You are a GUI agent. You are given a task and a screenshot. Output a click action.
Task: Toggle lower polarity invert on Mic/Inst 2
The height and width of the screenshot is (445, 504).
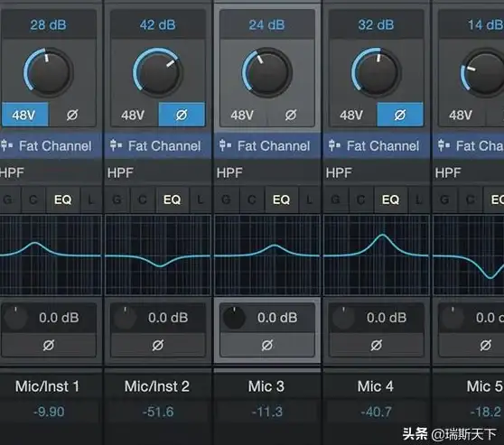point(158,346)
